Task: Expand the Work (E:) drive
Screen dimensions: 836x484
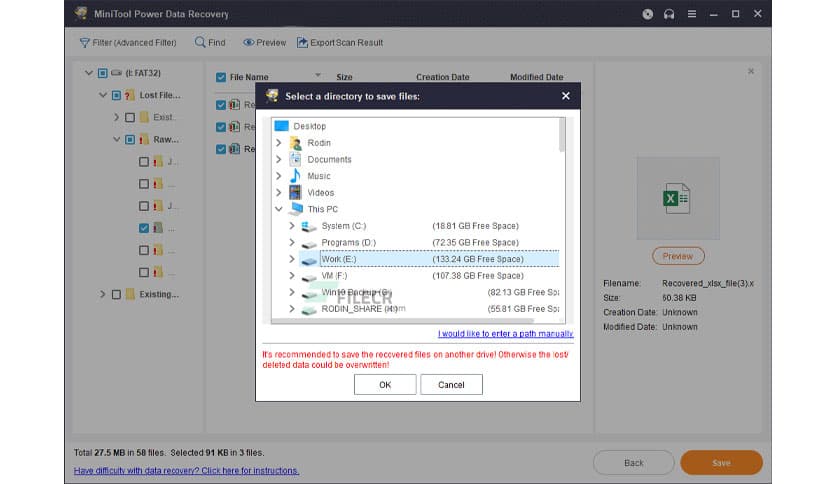Action: [292, 259]
